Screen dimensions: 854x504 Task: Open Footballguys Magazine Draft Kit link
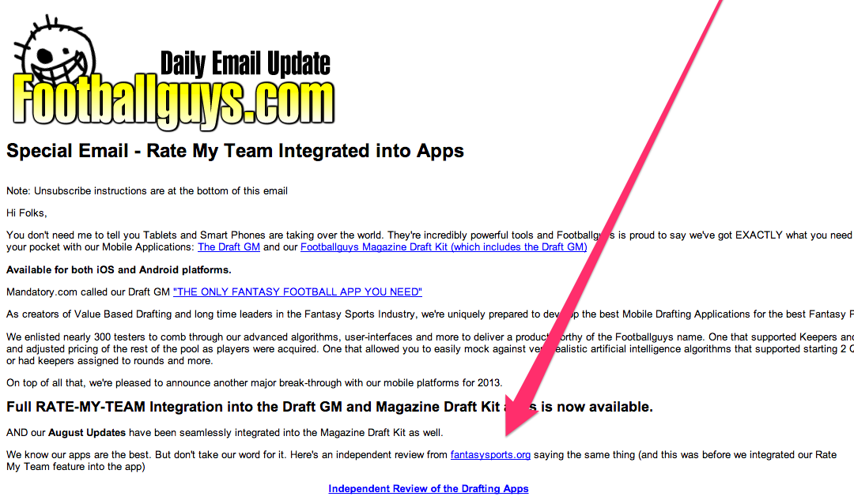(x=444, y=247)
